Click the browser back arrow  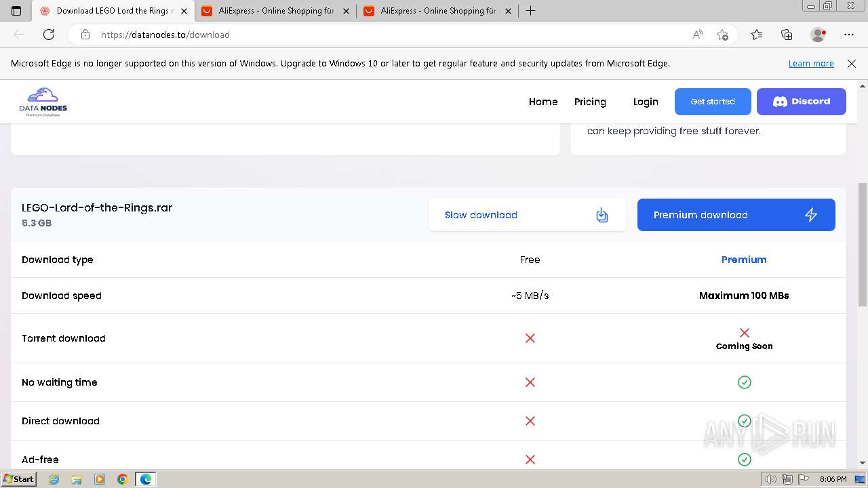point(19,35)
